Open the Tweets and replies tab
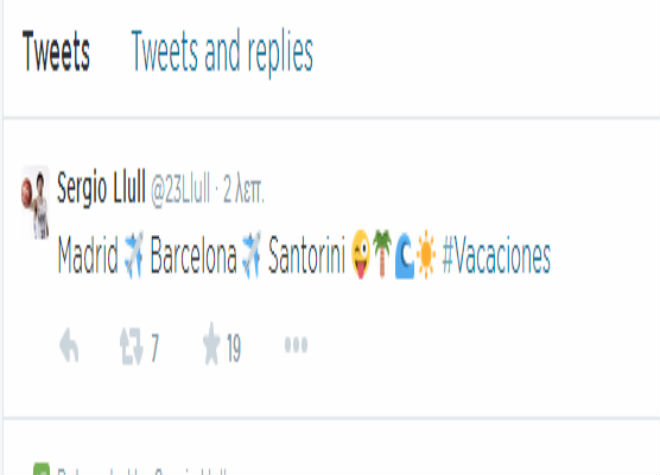This screenshot has width=660, height=475. (x=222, y=53)
